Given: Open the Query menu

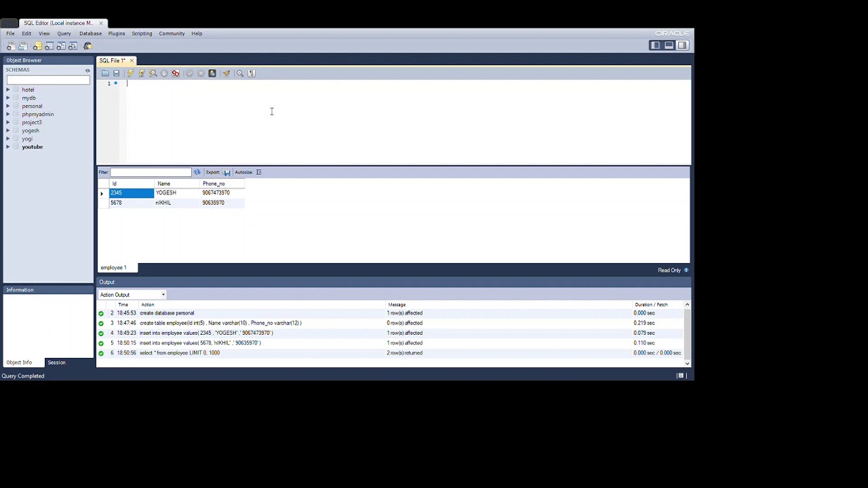Looking at the screenshot, I should 64,33.
